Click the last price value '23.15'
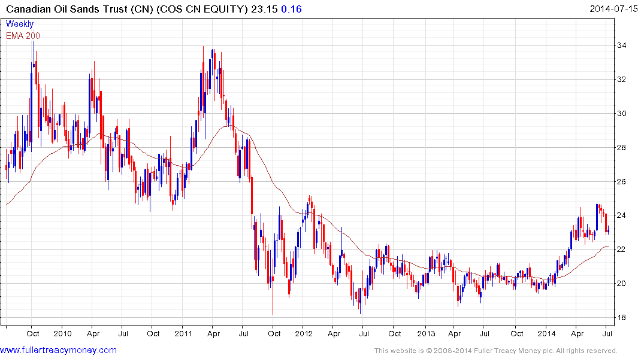This screenshot has height=359, width=644. 265,9
